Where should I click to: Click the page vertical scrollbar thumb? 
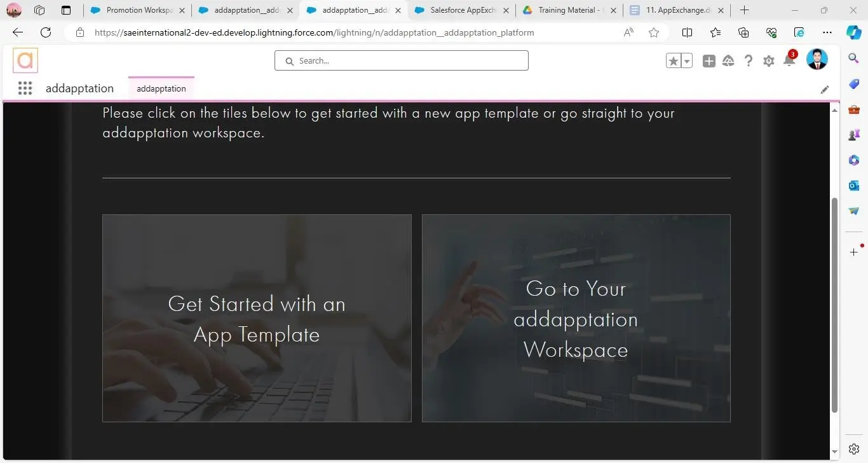tap(834, 305)
